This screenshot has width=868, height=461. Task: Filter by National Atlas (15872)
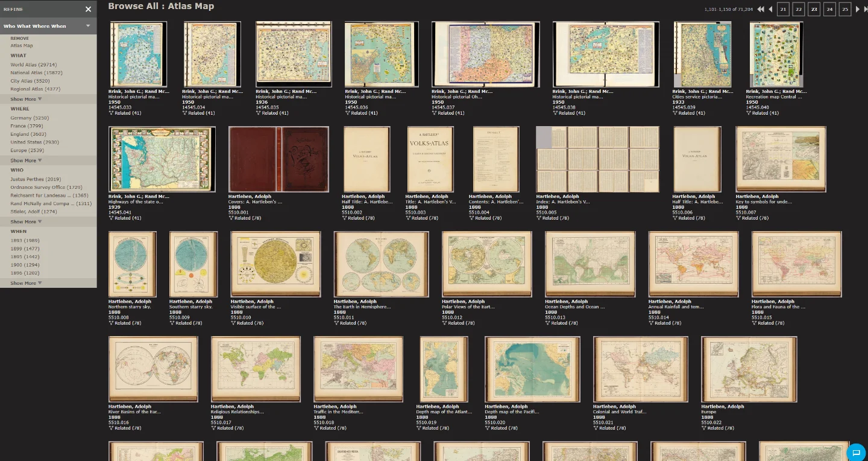coord(36,72)
